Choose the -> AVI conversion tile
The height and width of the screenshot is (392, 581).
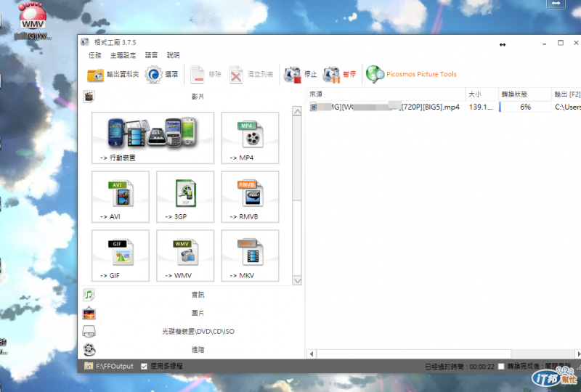point(121,197)
